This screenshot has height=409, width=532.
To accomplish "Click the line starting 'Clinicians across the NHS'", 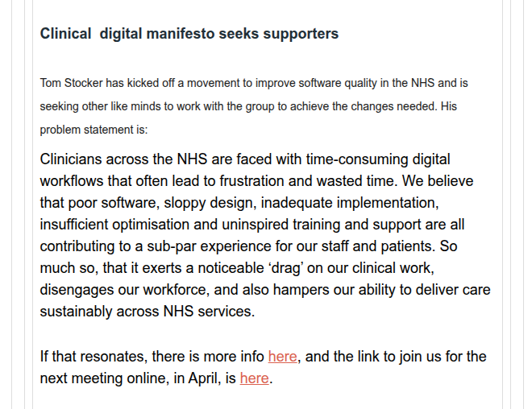I will point(245,159).
